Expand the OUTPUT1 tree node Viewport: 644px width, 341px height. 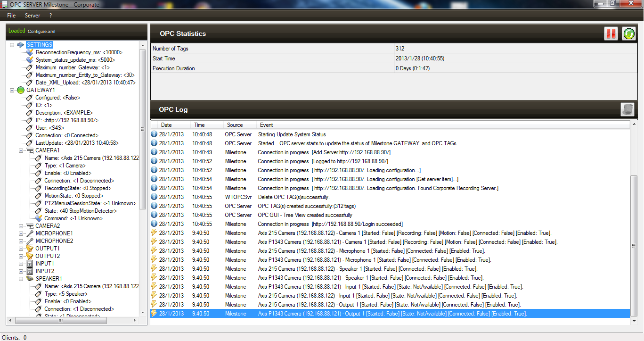point(21,249)
